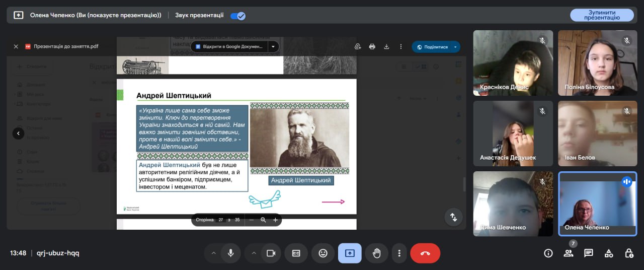The width and height of the screenshot is (644, 270).
Task: Zoom in the PDF with plus button
Action: (275, 220)
